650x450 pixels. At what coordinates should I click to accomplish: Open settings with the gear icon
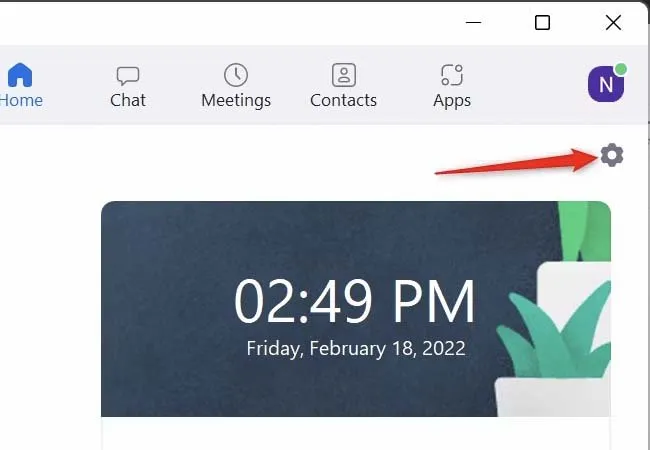(x=612, y=155)
